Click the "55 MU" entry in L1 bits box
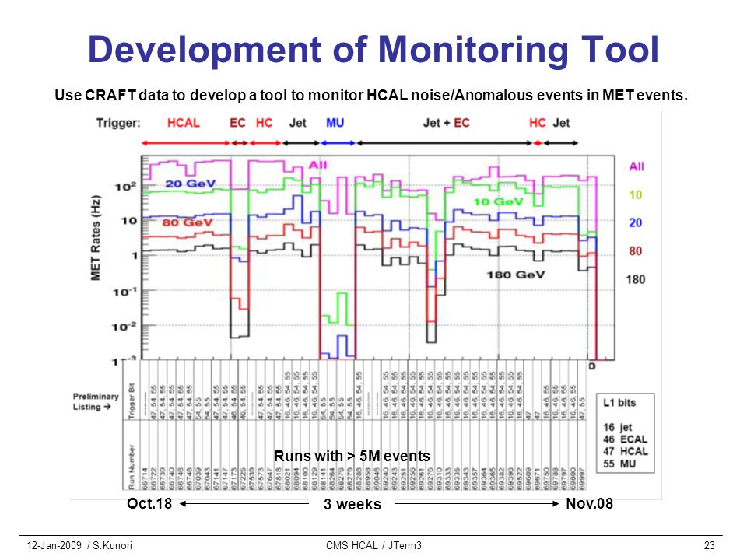Image resolution: width=747 pixels, height=560 pixels. coord(619,464)
